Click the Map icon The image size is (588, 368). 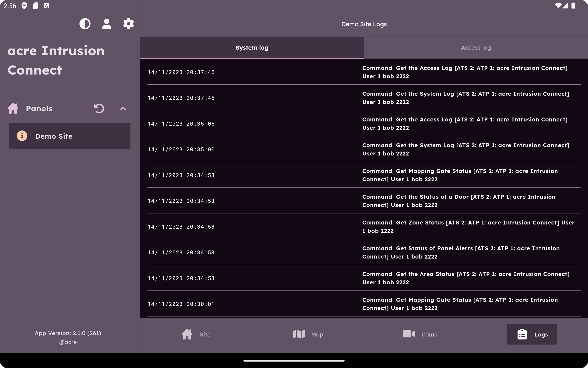(x=299, y=334)
